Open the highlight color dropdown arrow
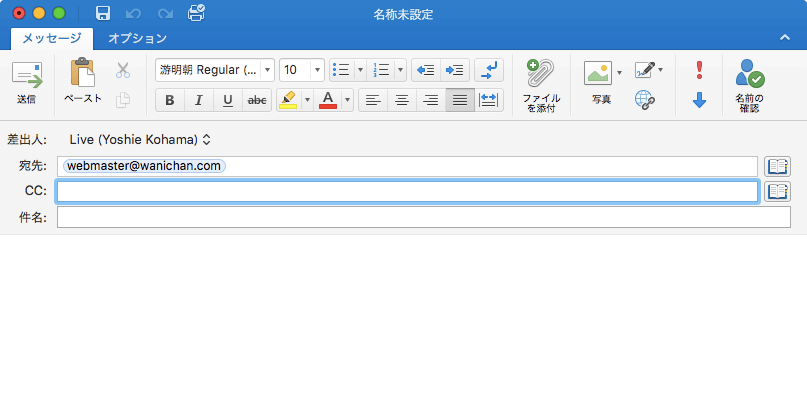The height and width of the screenshot is (400, 807). point(307,100)
